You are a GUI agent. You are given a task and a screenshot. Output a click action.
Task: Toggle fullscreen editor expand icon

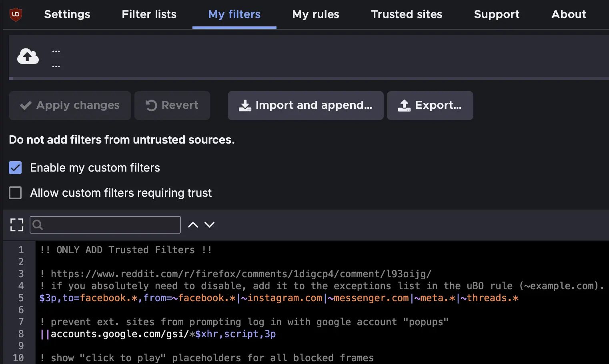[x=17, y=225]
